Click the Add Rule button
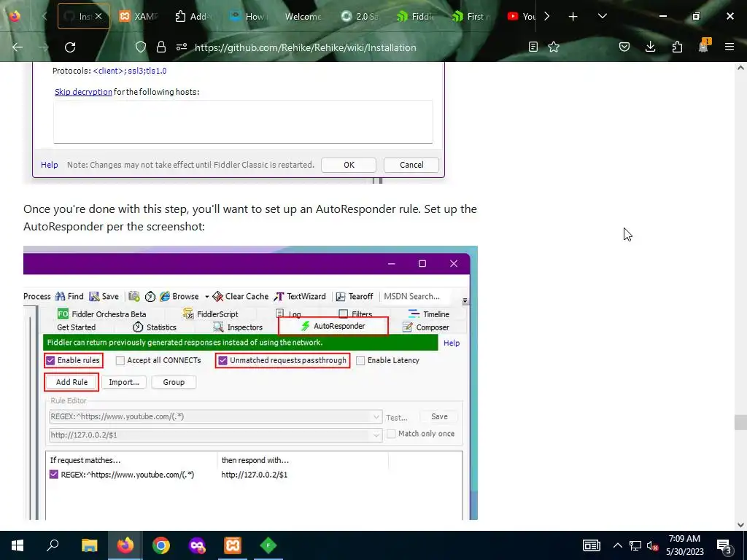Screen dimensions: 747x560 click(72, 382)
